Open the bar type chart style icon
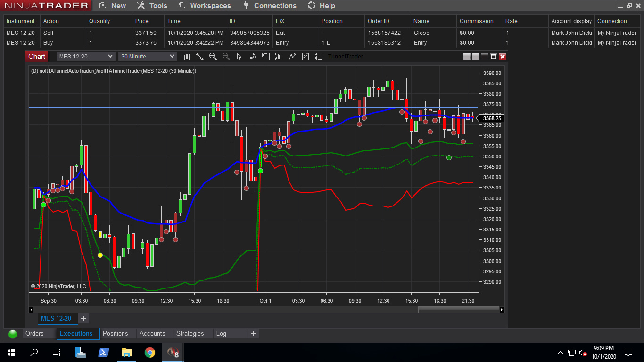Image resolution: width=644 pixels, height=362 pixels. tap(187, 56)
